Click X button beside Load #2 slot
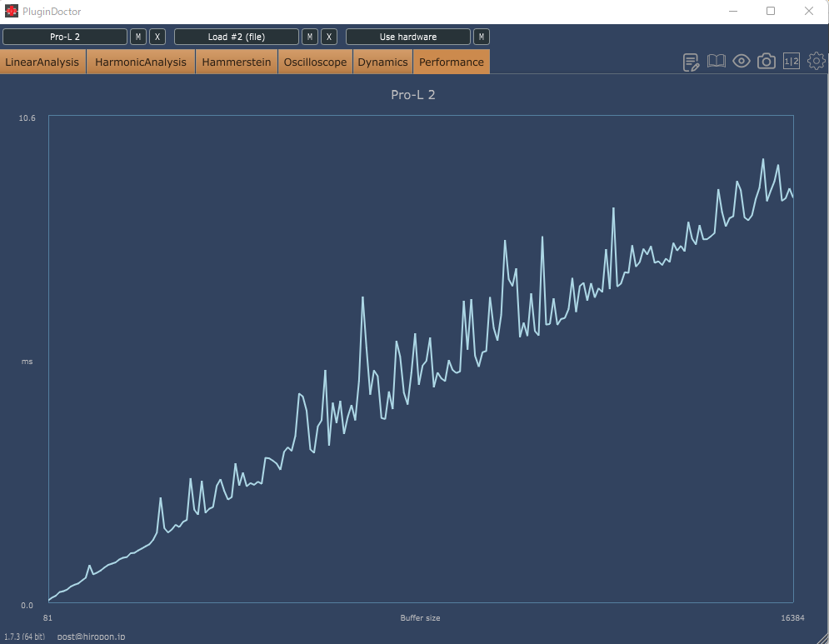829x644 pixels. (329, 37)
